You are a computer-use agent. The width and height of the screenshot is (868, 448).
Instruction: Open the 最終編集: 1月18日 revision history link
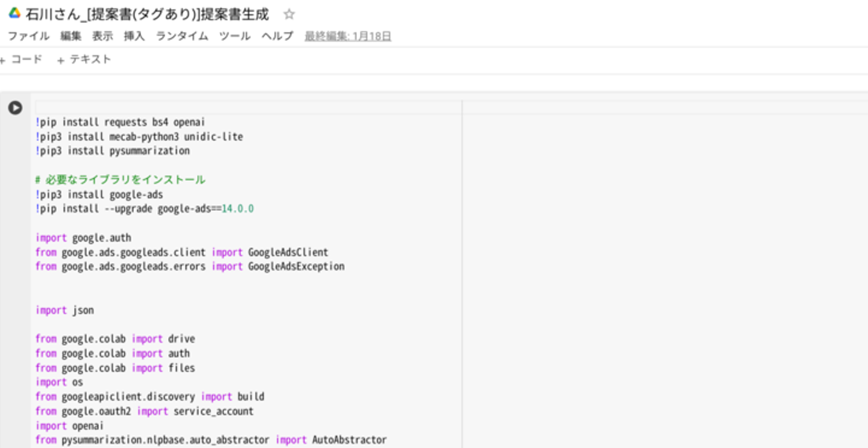(348, 36)
